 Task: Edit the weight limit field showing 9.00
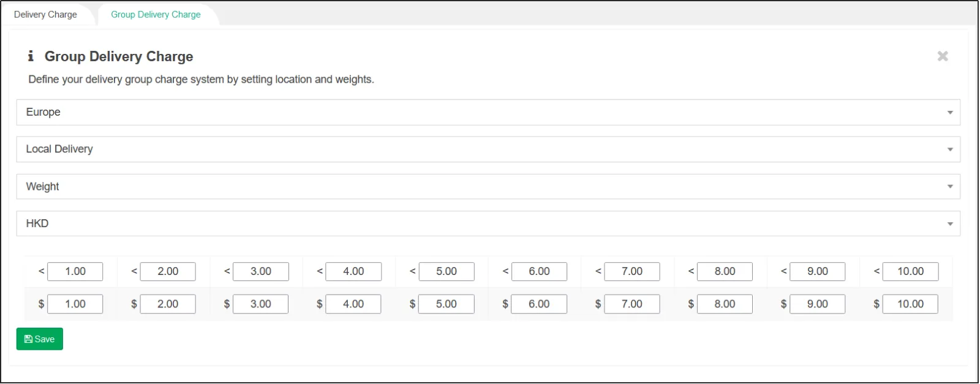coord(818,271)
